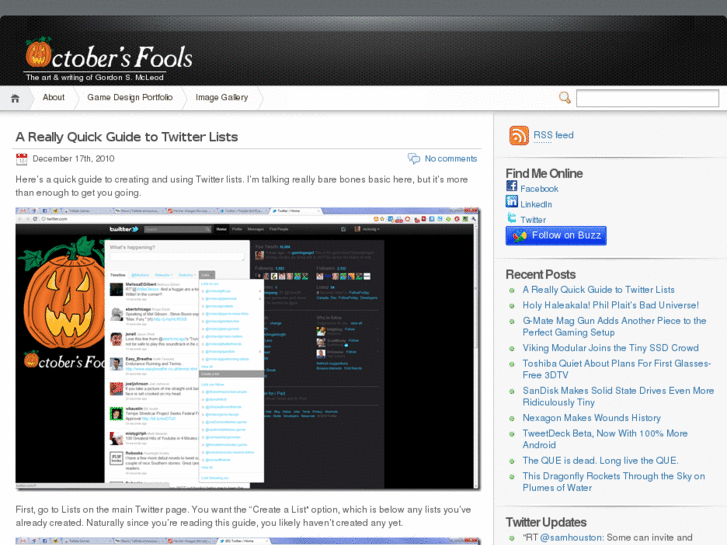The image size is (727, 545).
Task: Open post The QUE is dead. Long live the QUE.
Action: pos(600,461)
